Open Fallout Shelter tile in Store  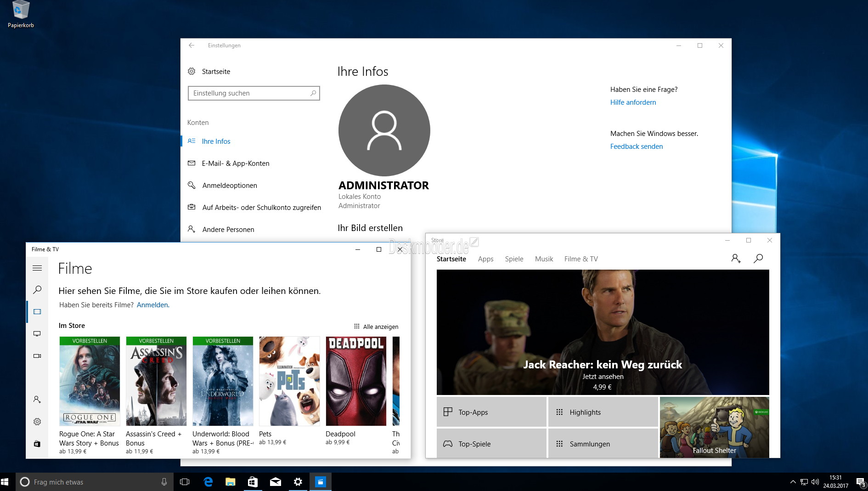point(714,427)
